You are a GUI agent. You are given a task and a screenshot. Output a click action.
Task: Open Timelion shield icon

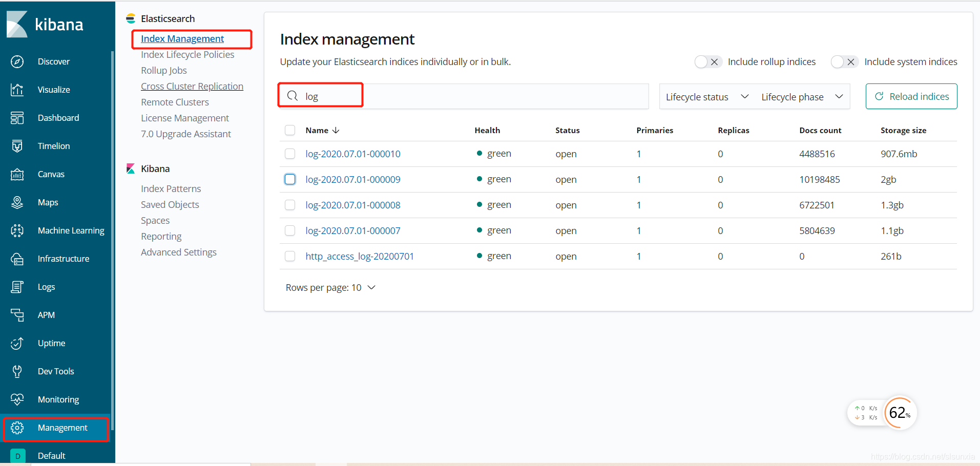(x=17, y=146)
